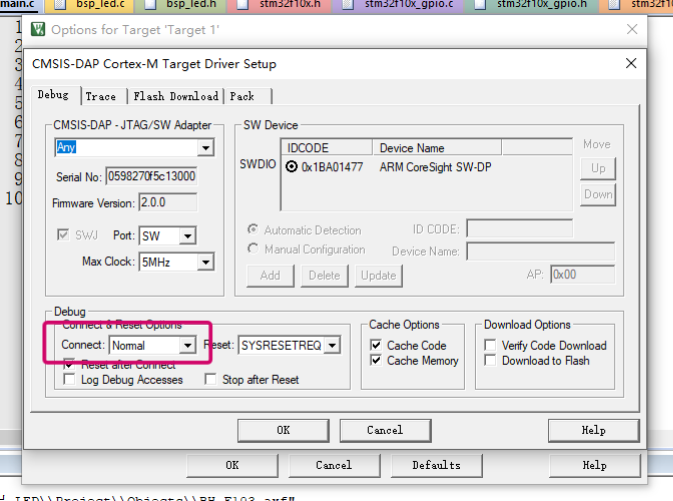673x501 pixels.
Task: Select the 0x1BA01477 SWDIO radio button
Action: pyautogui.click(x=291, y=167)
